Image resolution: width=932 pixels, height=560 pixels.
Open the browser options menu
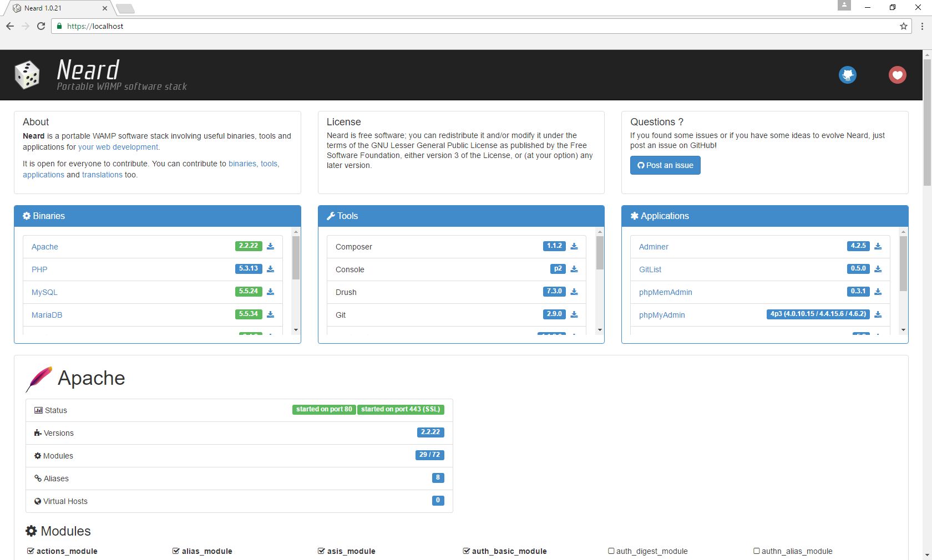(921, 26)
